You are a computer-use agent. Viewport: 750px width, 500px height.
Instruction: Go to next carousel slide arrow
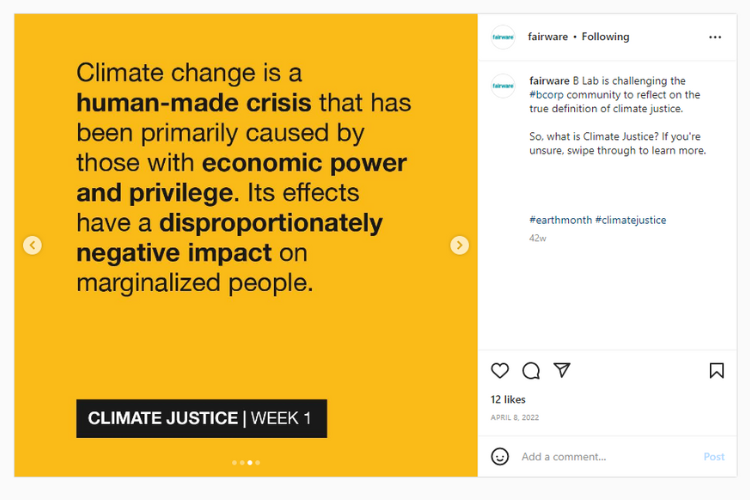(x=459, y=245)
